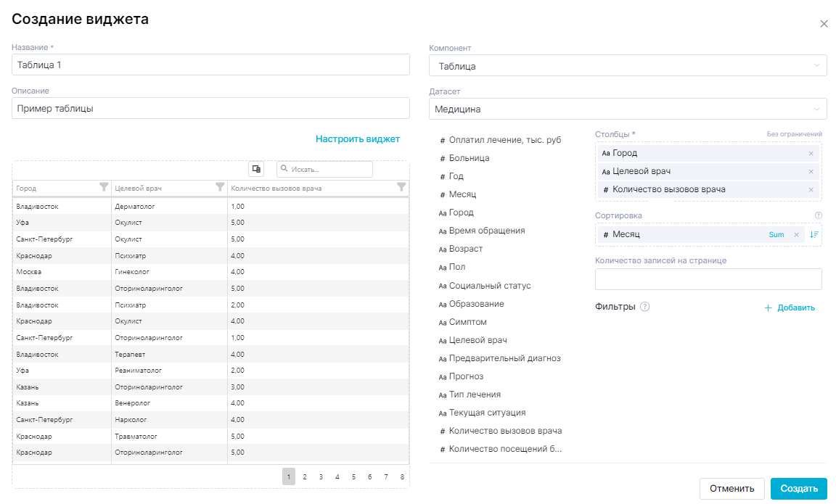Open filter for Город column header
The height and width of the screenshot is (504, 836).
[x=104, y=187]
